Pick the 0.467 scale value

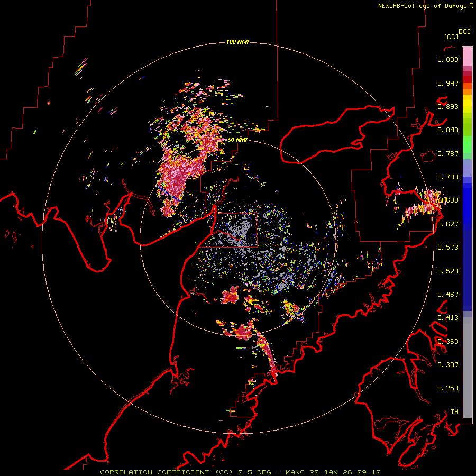(x=448, y=295)
